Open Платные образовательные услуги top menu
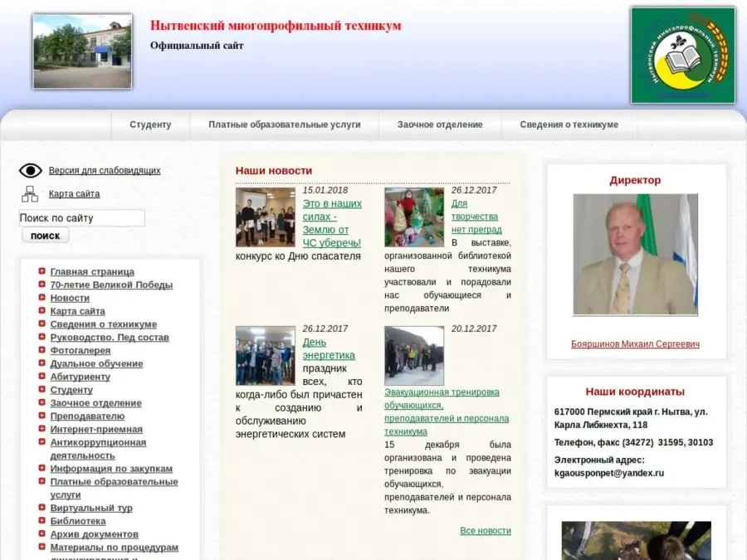747x560 pixels. [284, 124]
